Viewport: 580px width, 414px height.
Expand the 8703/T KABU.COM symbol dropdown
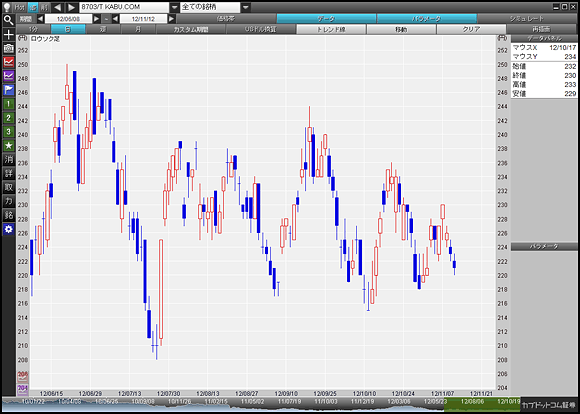175,7
